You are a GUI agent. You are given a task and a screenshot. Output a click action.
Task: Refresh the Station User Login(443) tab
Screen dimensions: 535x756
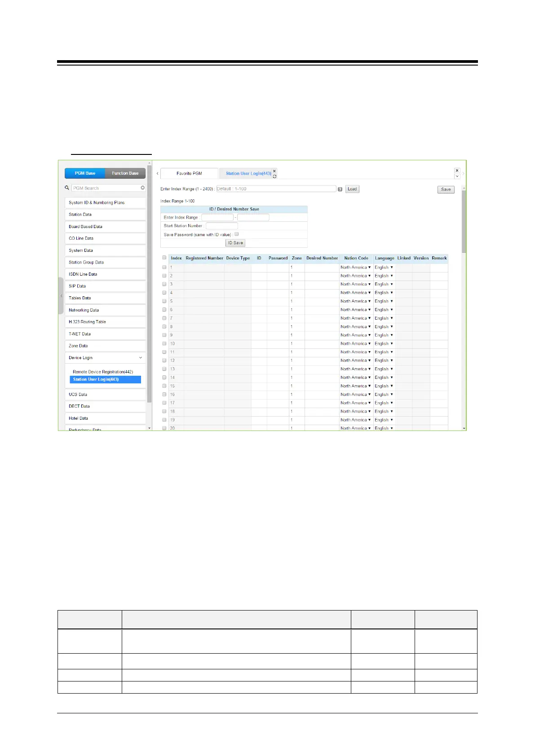click(x=274, y=176)
